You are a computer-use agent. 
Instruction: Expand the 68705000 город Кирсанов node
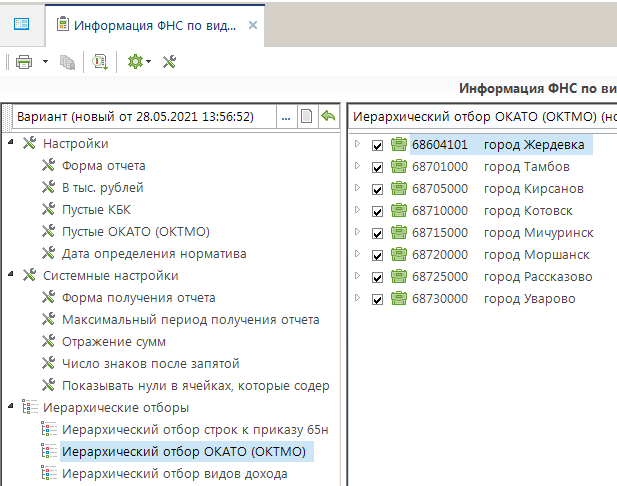tap(357, 188)
